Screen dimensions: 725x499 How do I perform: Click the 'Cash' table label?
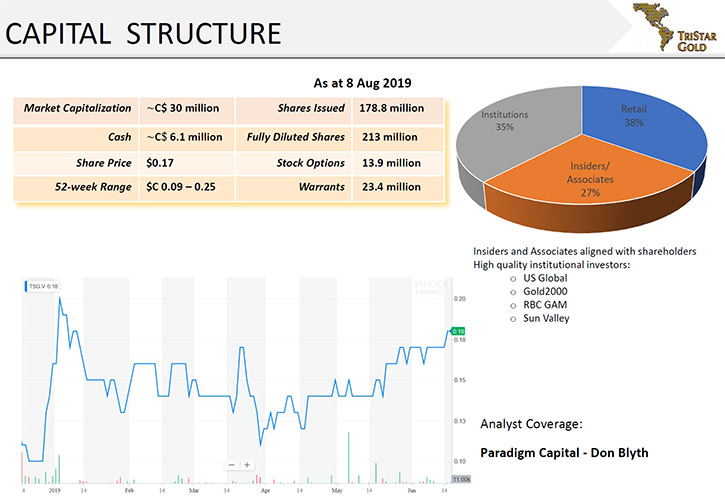tap(119, 137)
